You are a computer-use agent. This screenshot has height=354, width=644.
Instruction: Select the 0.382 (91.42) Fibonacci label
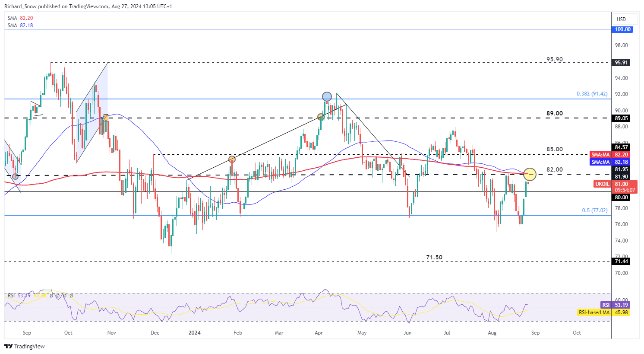[592, 94]
